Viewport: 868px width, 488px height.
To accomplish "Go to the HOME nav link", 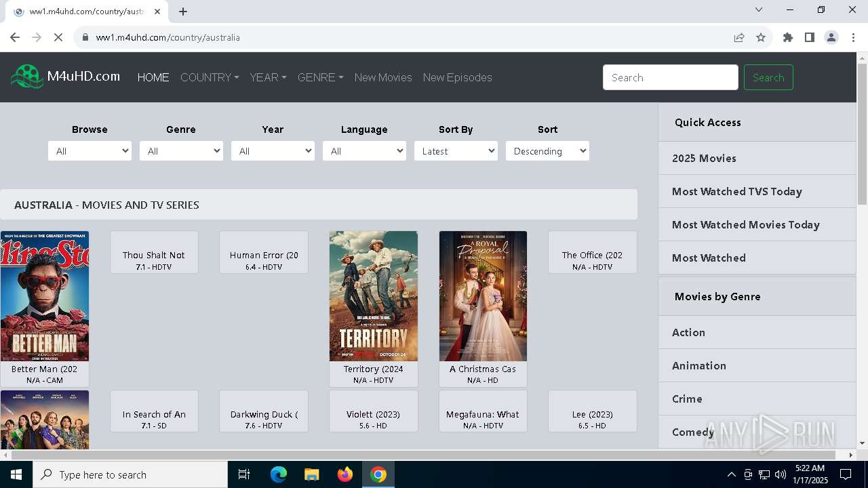I will pyautogui.click(x=153, y=77).
